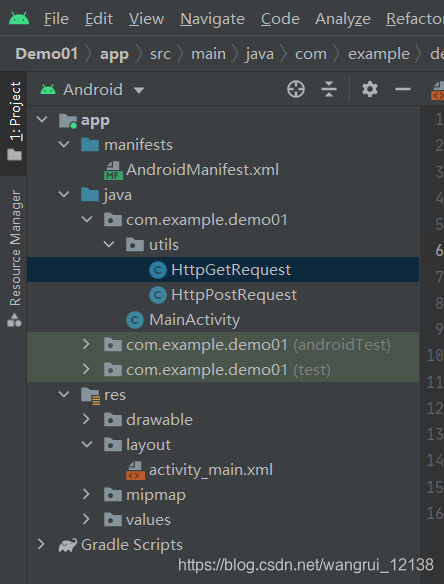
Task: Select main in the breadcrumb bar
Action: point(208,54)
